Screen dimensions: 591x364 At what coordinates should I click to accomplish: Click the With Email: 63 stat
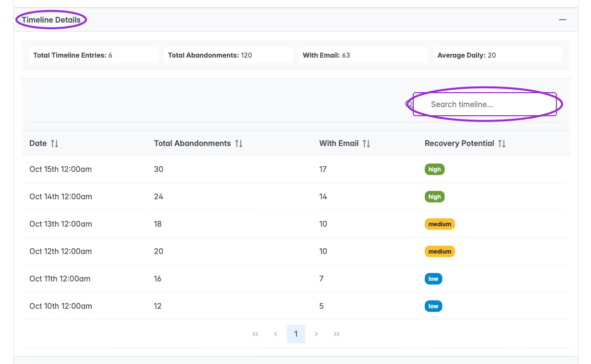(x=363, y=55)
